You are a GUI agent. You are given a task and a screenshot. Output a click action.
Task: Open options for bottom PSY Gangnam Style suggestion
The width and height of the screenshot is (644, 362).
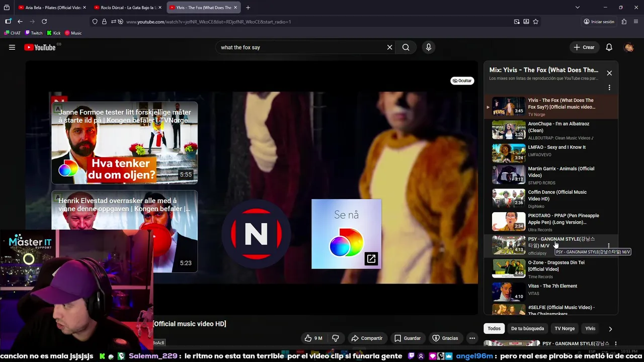click(x=615, y=344)
